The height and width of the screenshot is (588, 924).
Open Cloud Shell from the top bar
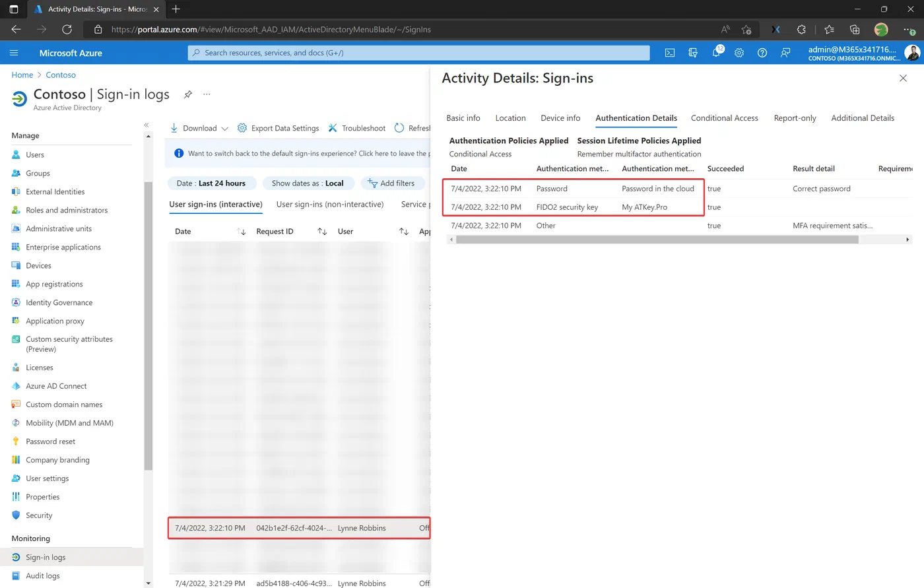pyautogui.click(x=670, y=53)
